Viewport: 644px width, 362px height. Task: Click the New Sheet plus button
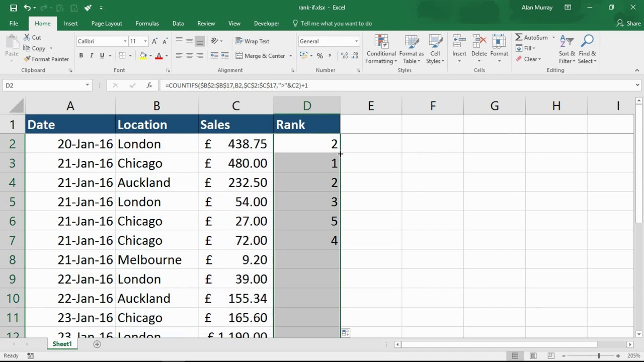point(97,344)
